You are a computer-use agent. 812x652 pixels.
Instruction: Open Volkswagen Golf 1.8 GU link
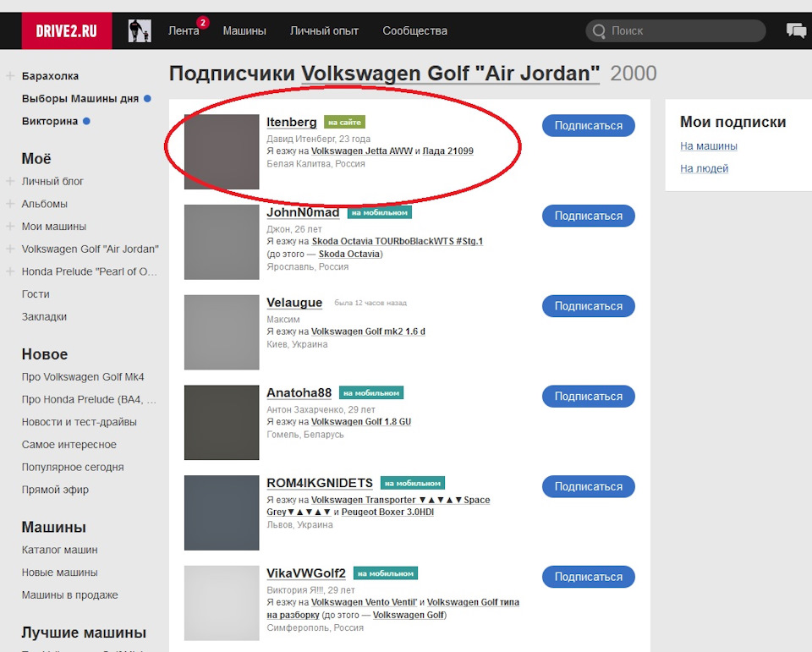point(361,421)
